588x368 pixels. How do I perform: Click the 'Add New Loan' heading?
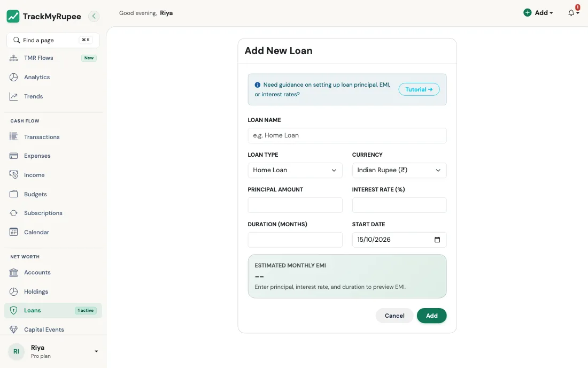278,51
